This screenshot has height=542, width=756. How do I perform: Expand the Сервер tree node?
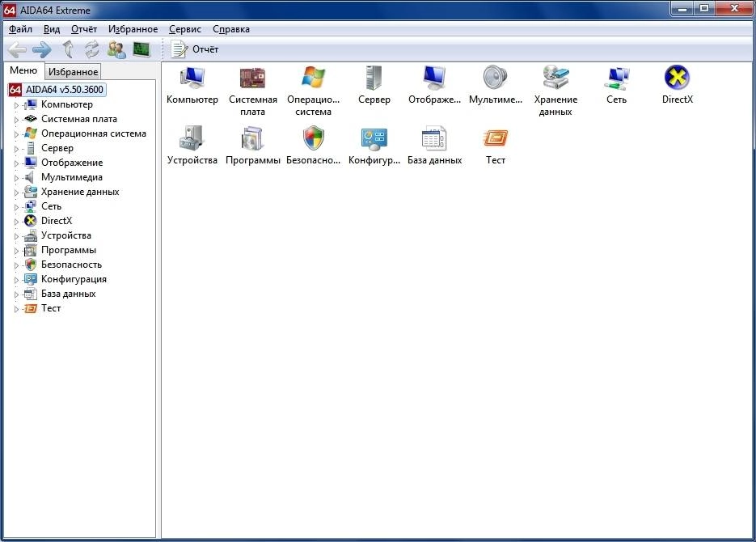pyautogui.click(x=16, y=149)
